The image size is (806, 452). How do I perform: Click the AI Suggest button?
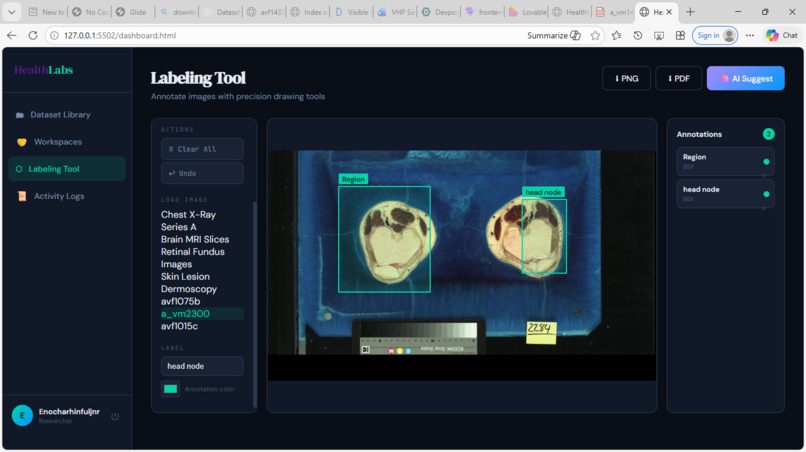click(x=745, y=78)
